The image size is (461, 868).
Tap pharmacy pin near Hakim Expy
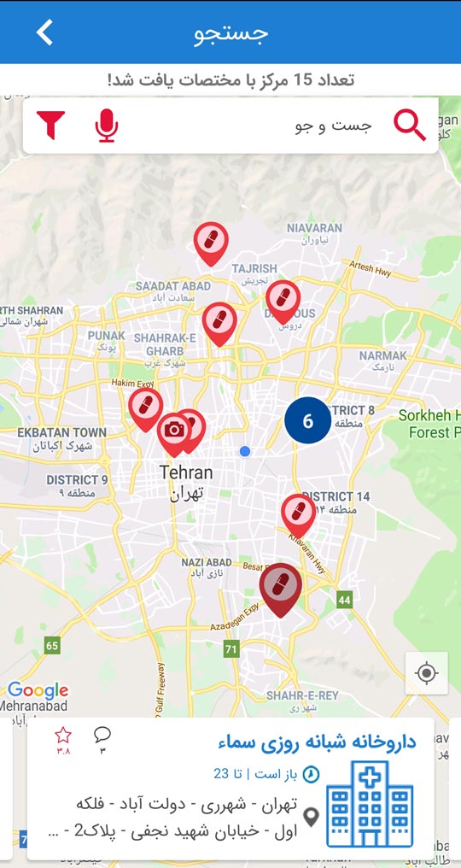point(145,409)
